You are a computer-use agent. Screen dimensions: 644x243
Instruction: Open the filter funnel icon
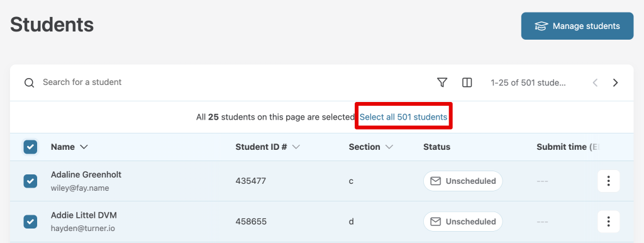442,82
